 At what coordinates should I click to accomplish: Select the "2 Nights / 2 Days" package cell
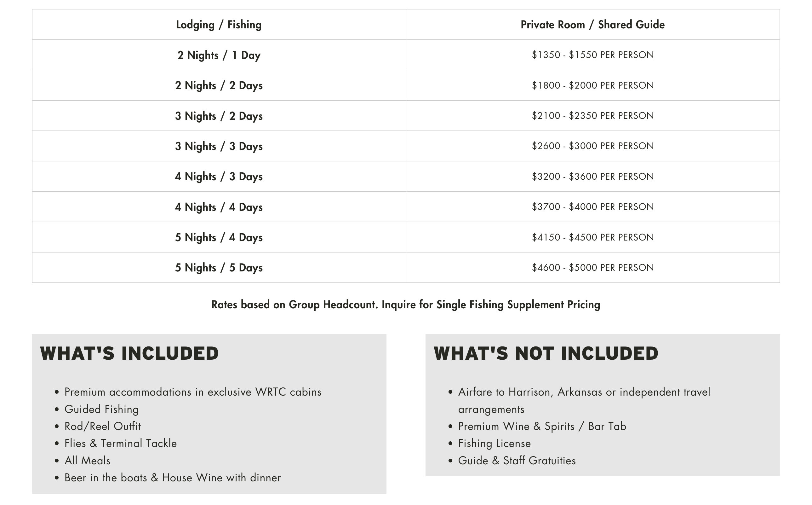tap(219, 85)
